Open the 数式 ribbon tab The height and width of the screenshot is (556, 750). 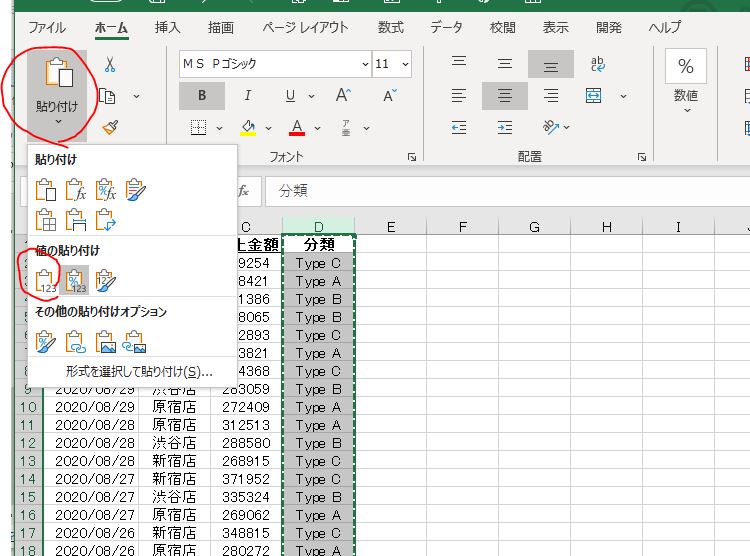pos(391,27)
